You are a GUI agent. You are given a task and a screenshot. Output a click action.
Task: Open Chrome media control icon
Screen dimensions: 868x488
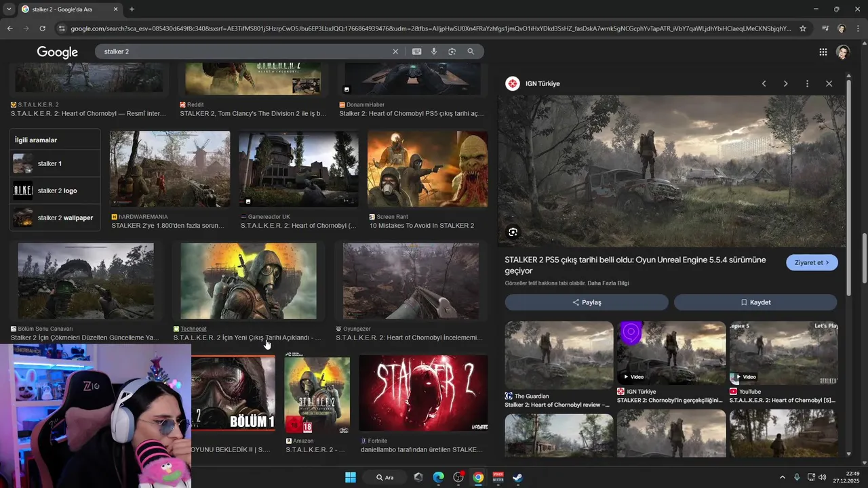825,28
